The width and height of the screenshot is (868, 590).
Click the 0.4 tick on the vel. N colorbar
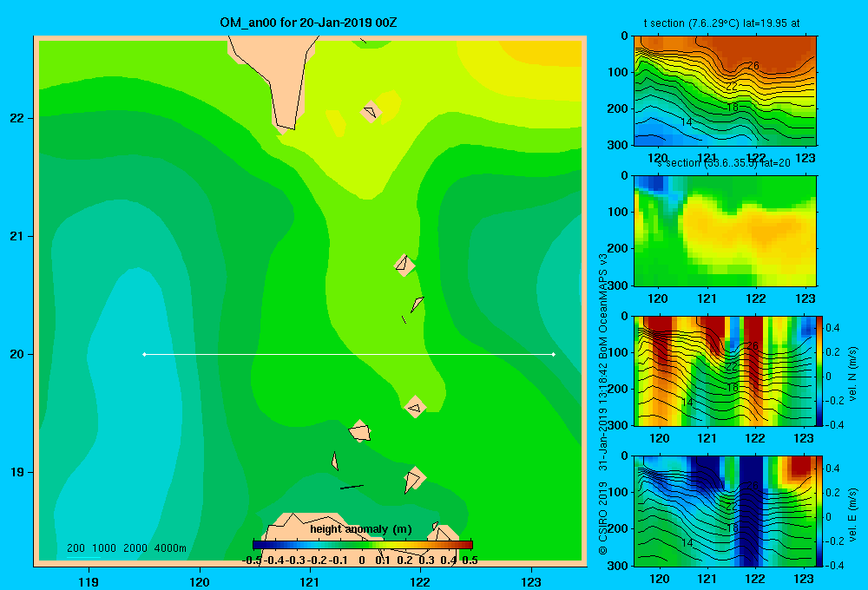pos(832,328)
